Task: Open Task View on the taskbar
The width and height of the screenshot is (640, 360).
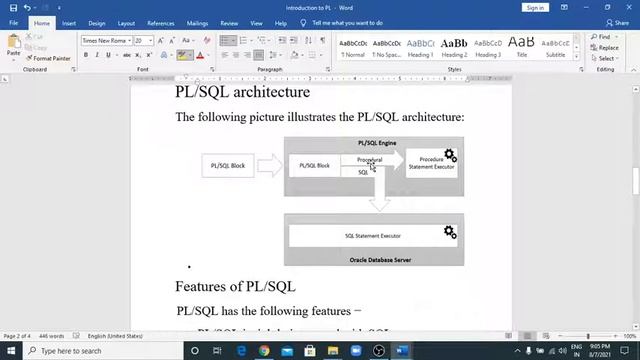Action: point(217,351)
